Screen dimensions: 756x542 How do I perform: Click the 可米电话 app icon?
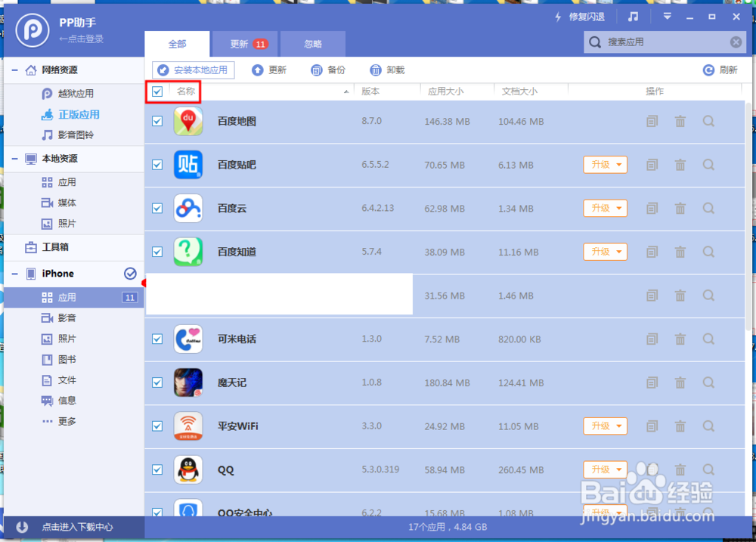pyautogui.click(x=188, y=339)
